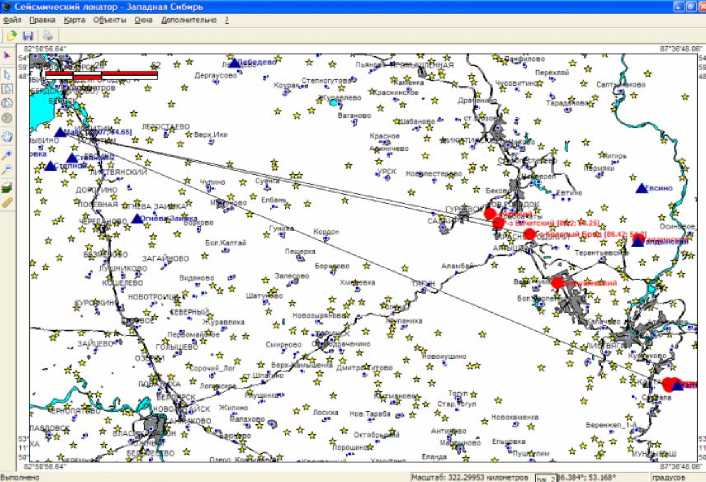Click the Нов.Тараба village label
Image resolution: width=706 pixels, height=482 pixels.
pos(370,414)
